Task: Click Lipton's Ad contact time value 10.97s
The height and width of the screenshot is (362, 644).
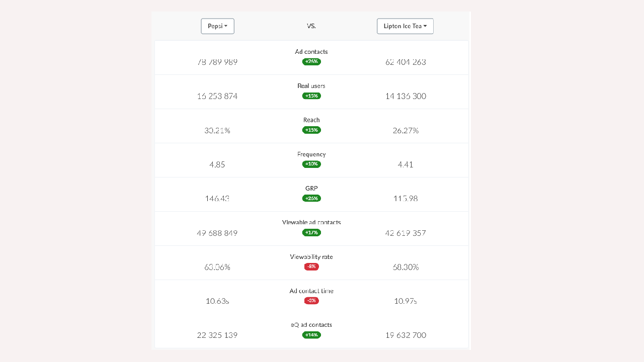Action: [x=406, y=301]
